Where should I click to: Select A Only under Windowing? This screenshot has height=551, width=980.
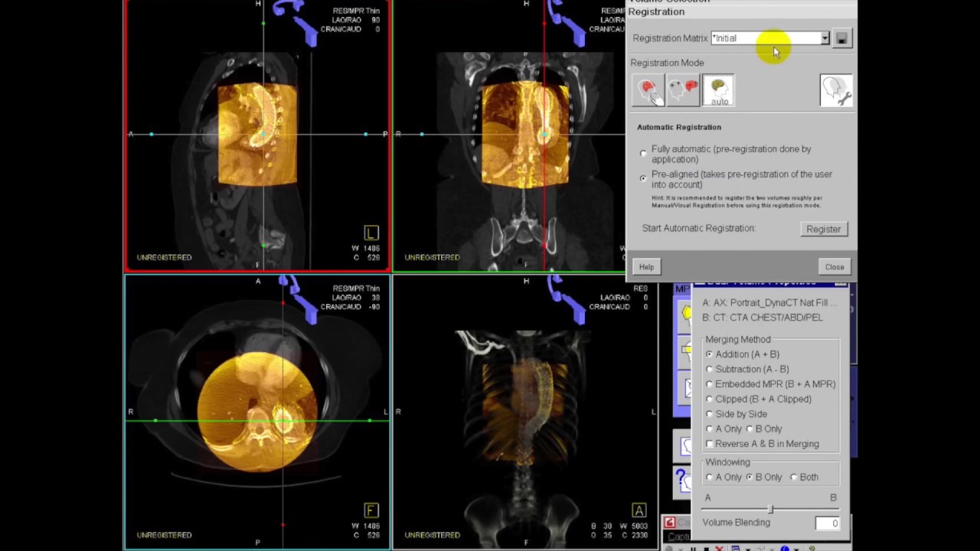tap(709, 477)
